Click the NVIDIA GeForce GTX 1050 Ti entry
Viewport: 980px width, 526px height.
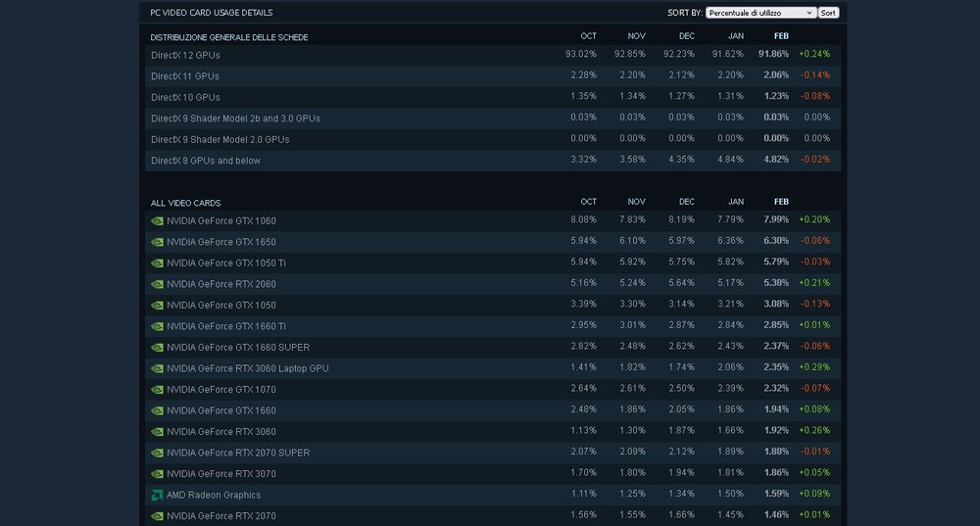[226, 263]
